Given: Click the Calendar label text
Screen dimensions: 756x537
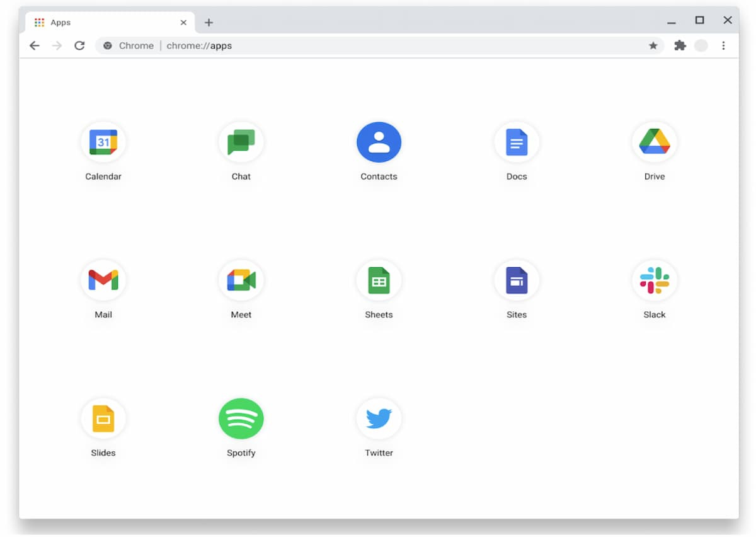Looking at the screenshot, I should (x=103, y=176).
